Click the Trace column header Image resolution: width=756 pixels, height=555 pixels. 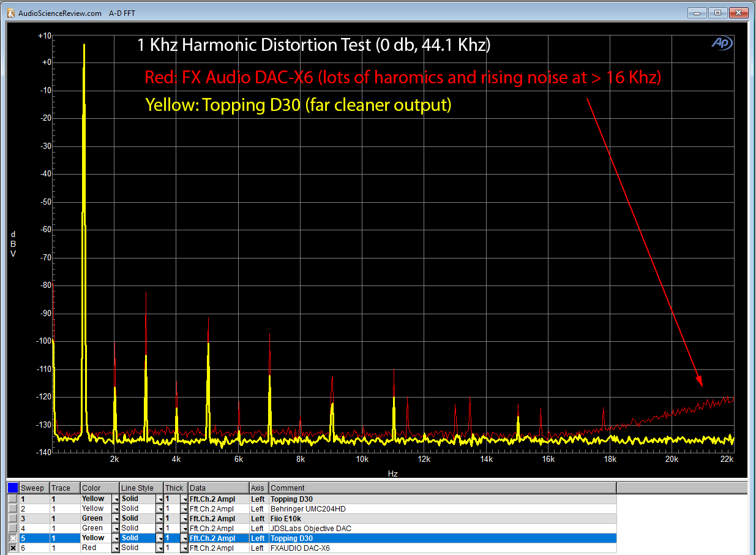pyautogui.click(x=65, y=488)
